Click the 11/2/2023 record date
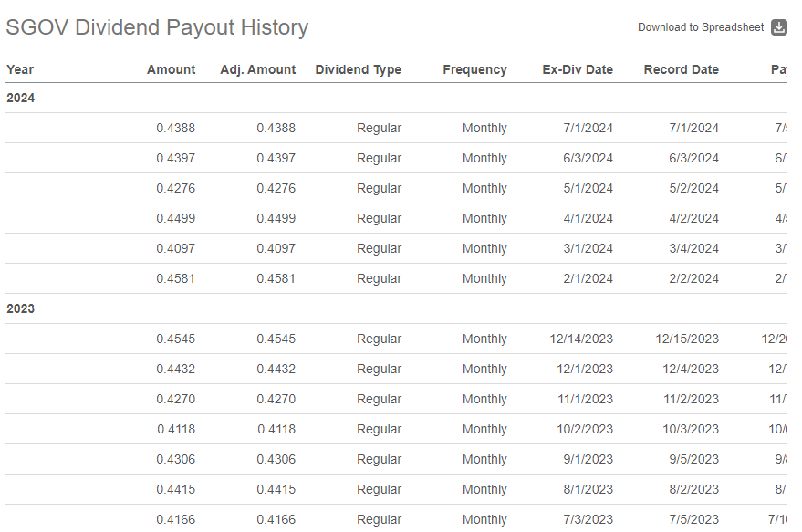 coord(691,399)
